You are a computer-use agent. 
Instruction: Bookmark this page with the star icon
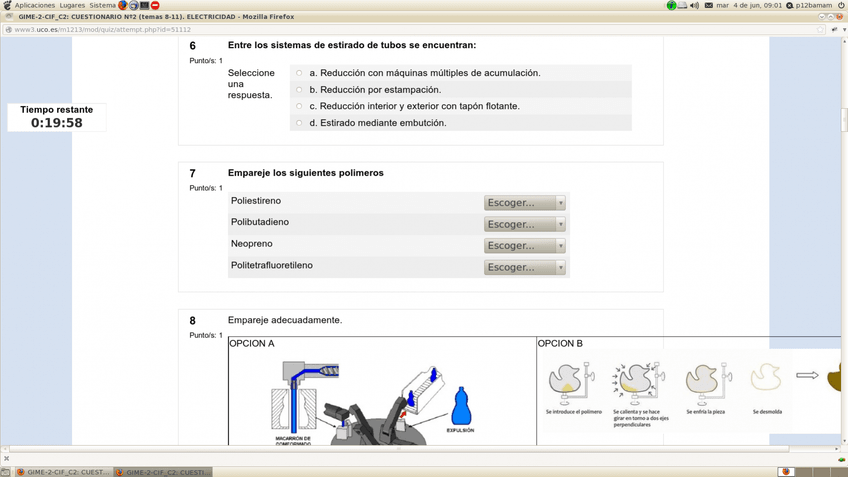(820, 30)
